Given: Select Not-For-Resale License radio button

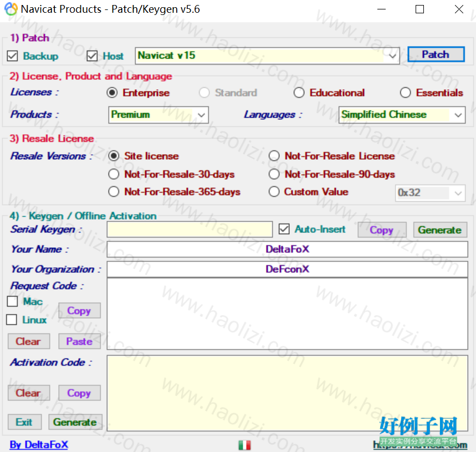Looking at the screenshot, I should [x=274, y=156].
